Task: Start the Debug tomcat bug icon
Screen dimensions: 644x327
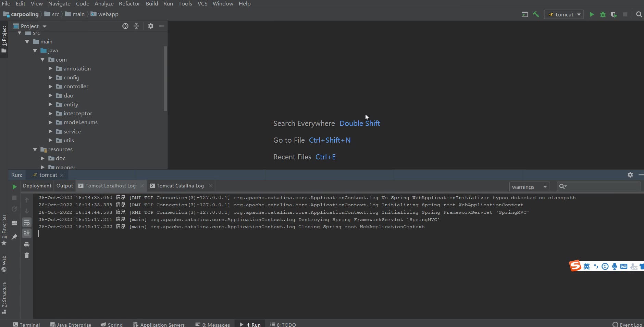Action: coord(603,14)
